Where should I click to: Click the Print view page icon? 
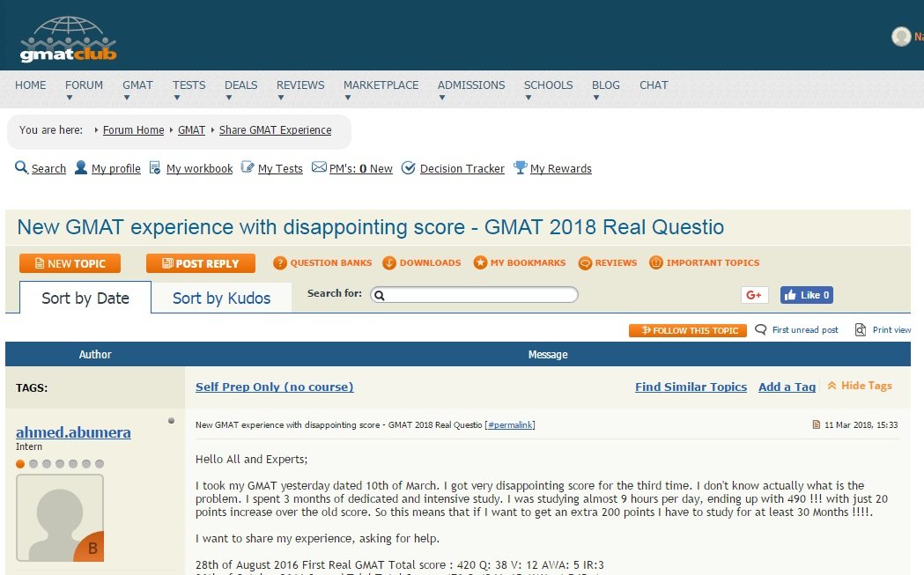(861, 329)
